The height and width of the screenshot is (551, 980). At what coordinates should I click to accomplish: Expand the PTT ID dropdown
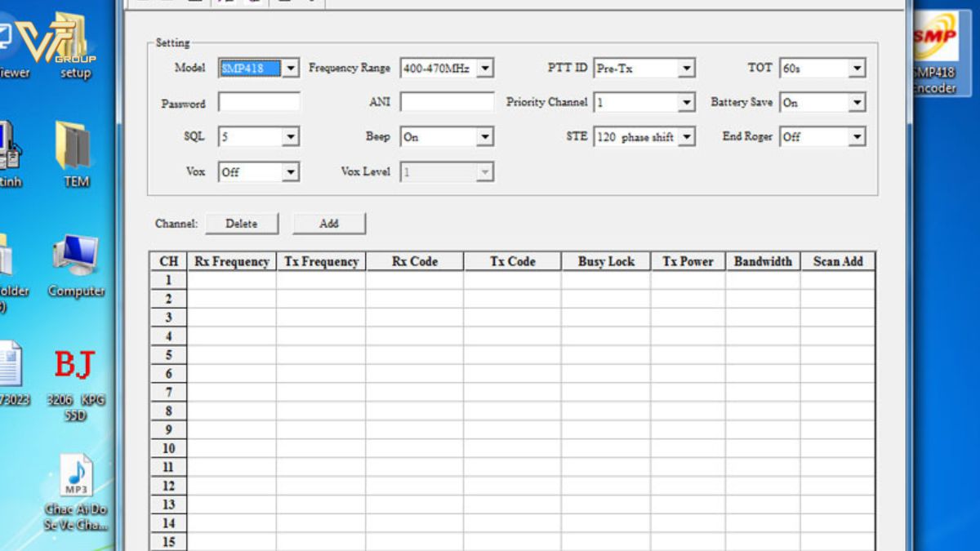[x=686, y=69]
